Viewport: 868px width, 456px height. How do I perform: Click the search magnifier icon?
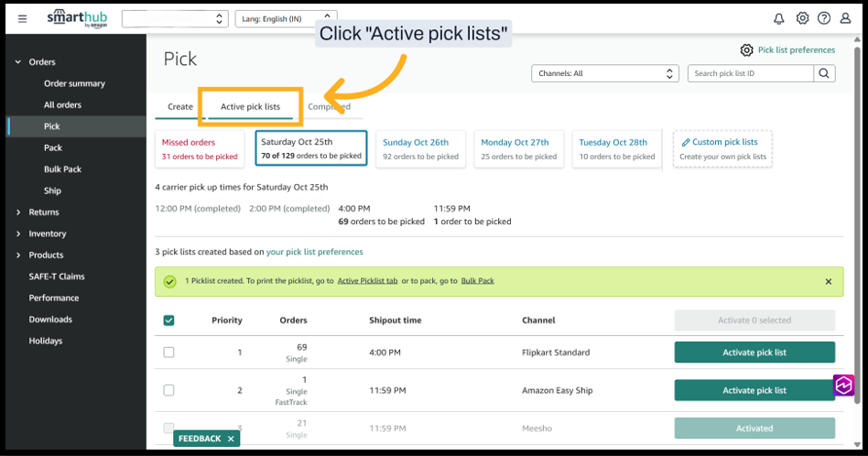[x=824, y=73]
